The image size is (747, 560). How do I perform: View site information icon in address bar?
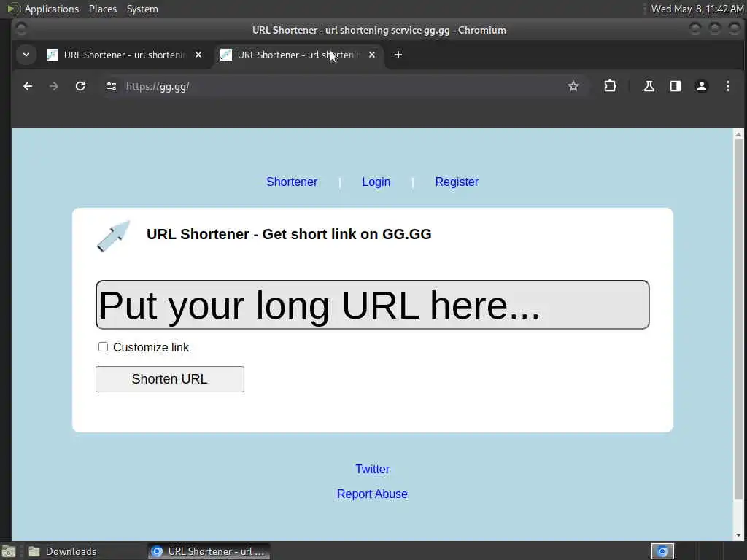point(112,86)
